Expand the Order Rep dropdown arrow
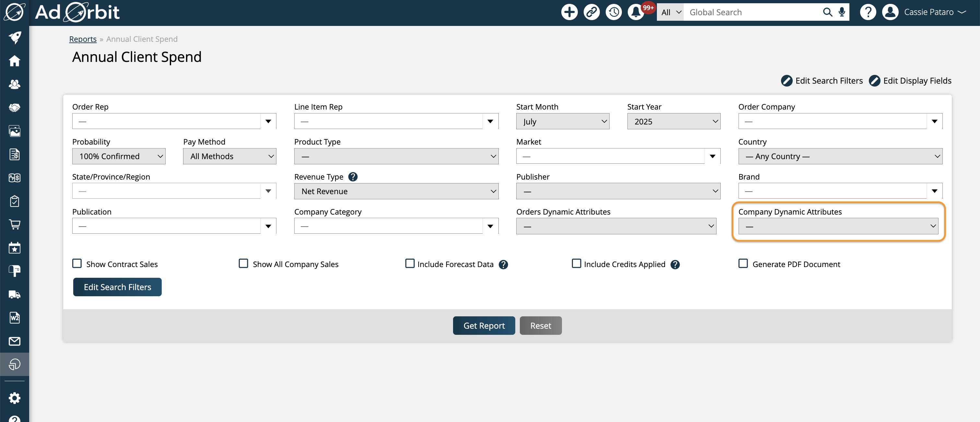 coord(268,122)
